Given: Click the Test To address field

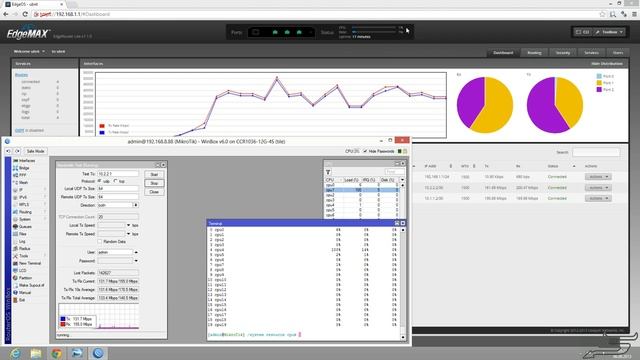Looking at the screenshot, I should [x=118, y=174].
